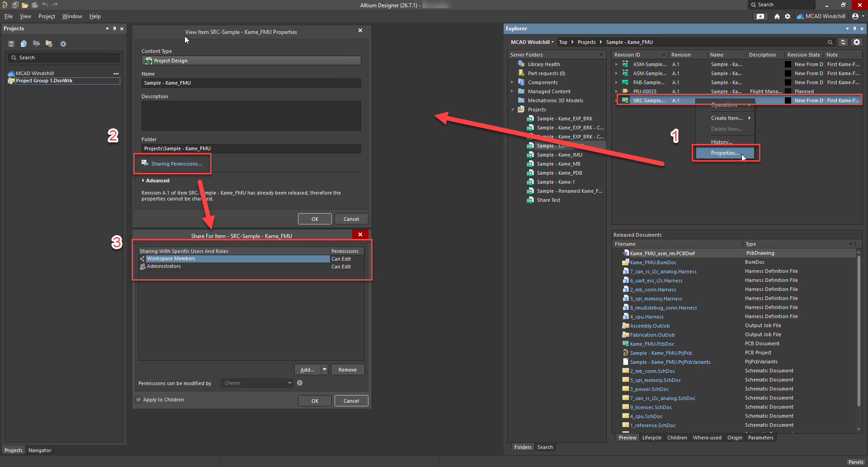Select the Administrators sharing row
The width and height of the screenshot is (868, 467).
coord(251,267)
